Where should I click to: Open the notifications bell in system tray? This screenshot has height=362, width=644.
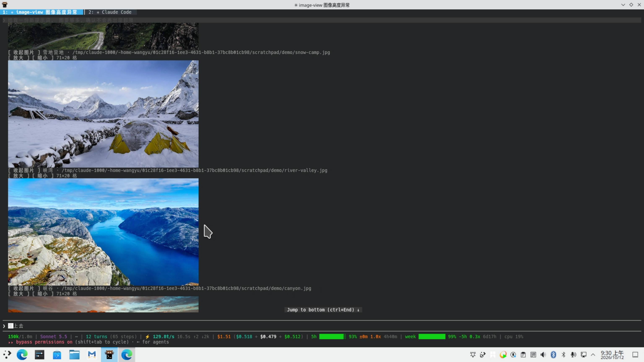pos(473,354)
